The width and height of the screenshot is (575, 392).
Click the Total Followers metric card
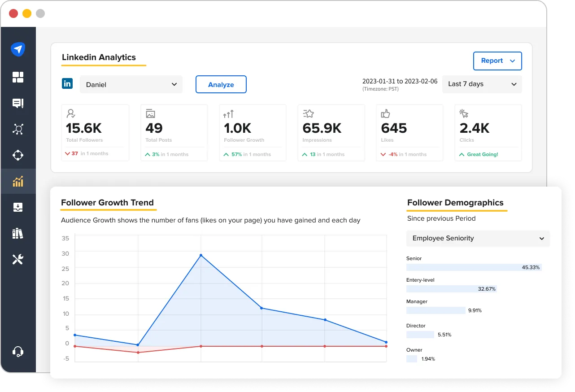[x=95, y=132]
